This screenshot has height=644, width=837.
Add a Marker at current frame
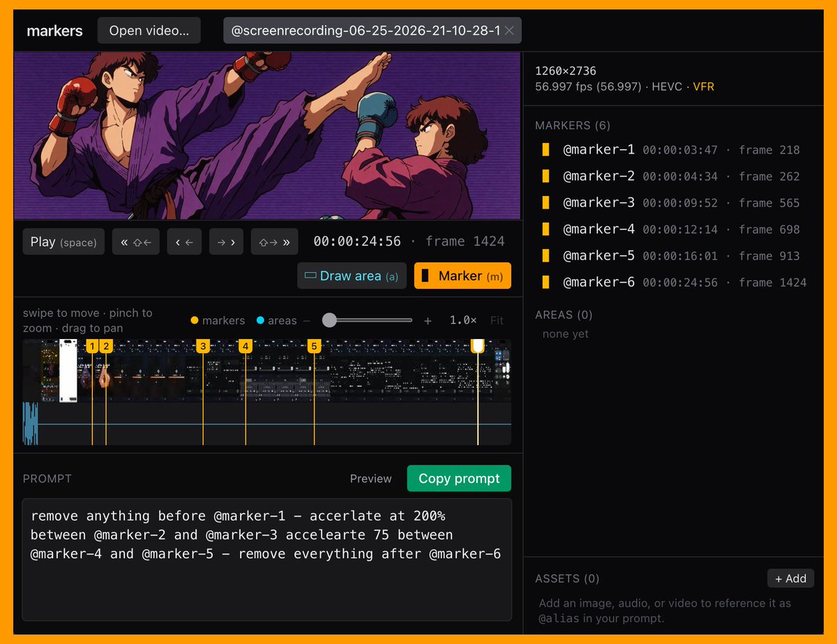[462, 276]
